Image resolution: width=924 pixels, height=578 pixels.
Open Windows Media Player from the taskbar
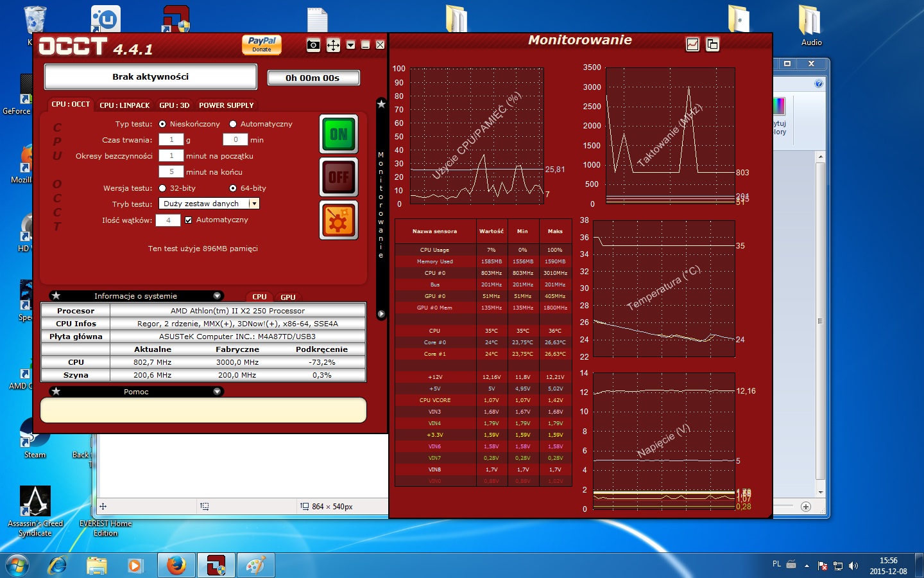(x=135, y=566)
